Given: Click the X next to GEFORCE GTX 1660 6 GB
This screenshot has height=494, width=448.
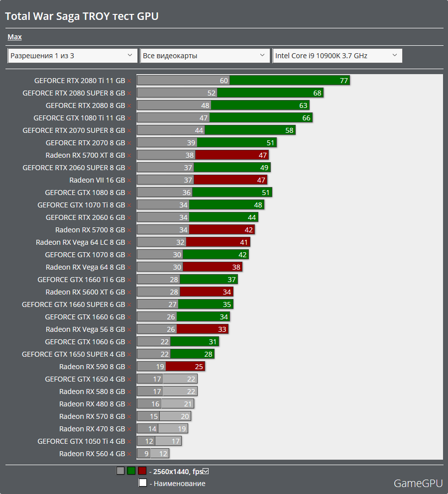Looking at the screenshot, I should tap(129, 317).
